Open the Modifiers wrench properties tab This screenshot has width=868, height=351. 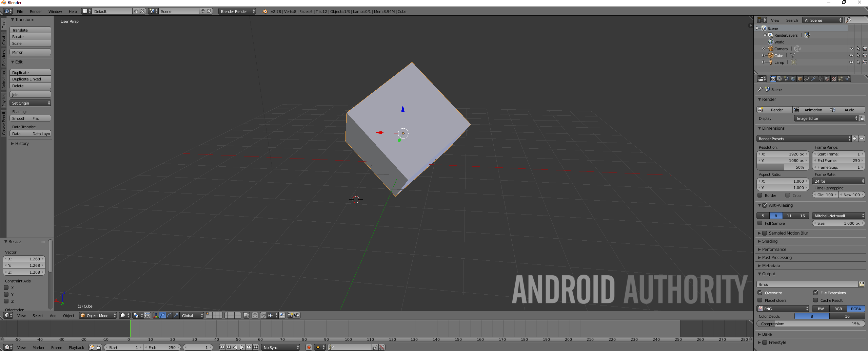click(813, 79)
